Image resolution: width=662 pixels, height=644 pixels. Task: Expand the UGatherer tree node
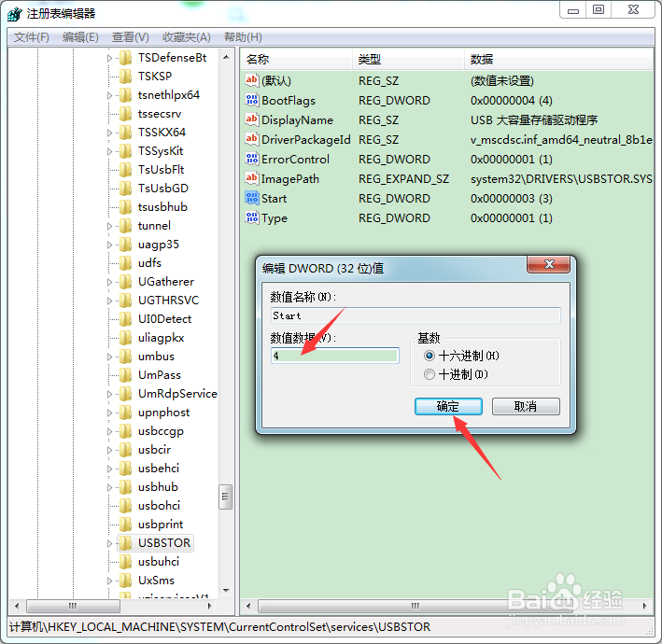click(109, 282)
